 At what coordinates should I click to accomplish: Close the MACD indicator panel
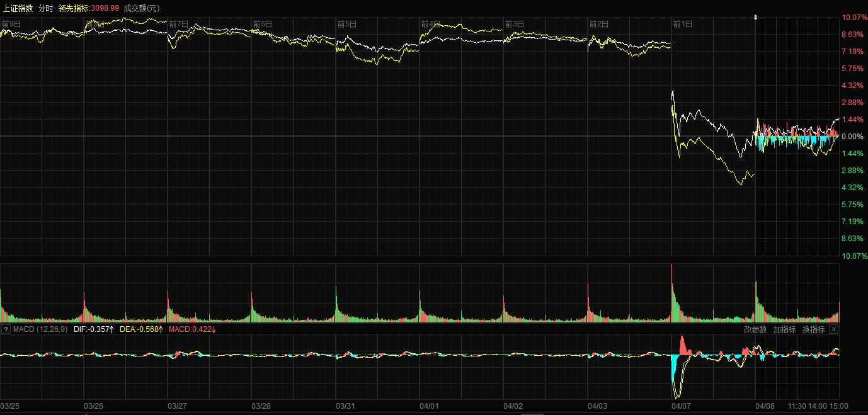833,329
